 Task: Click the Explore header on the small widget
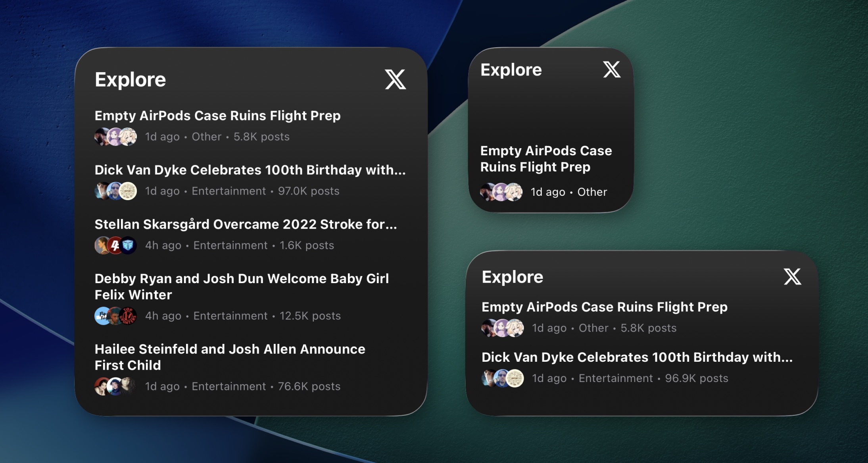[x=511, y=70]
